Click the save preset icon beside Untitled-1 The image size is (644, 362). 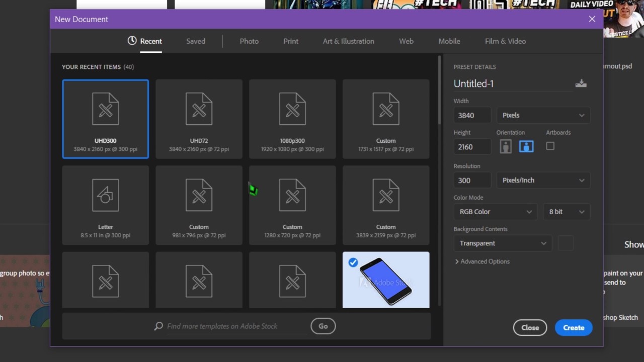pos(581,83)
